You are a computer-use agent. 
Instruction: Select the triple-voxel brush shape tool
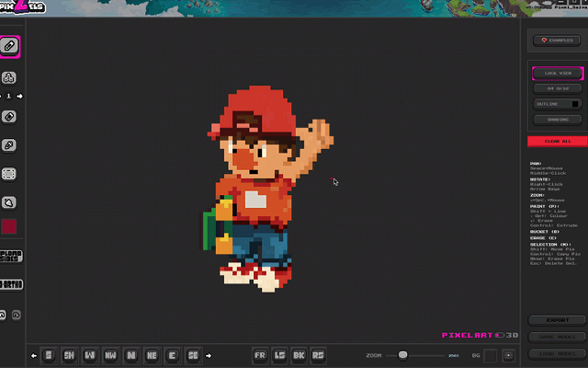click(8, 77)
